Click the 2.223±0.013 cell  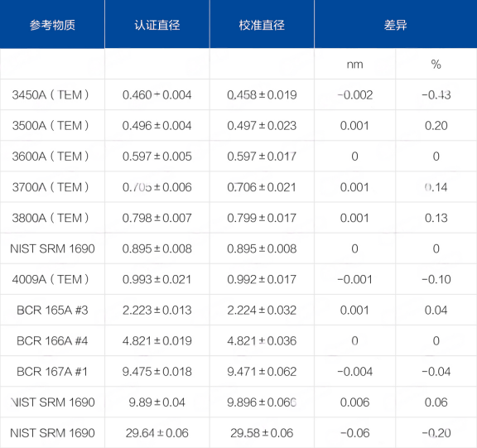pyautogui.click(x=157, y=310)
